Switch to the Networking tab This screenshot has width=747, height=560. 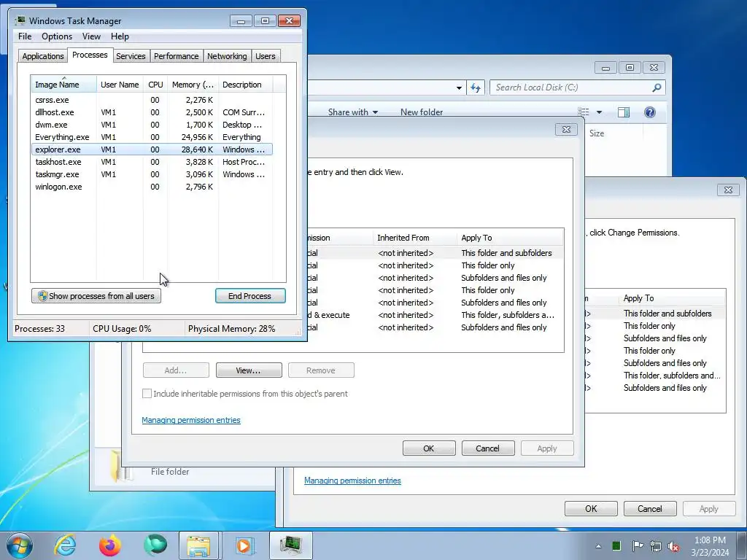[x=227, y=55]
